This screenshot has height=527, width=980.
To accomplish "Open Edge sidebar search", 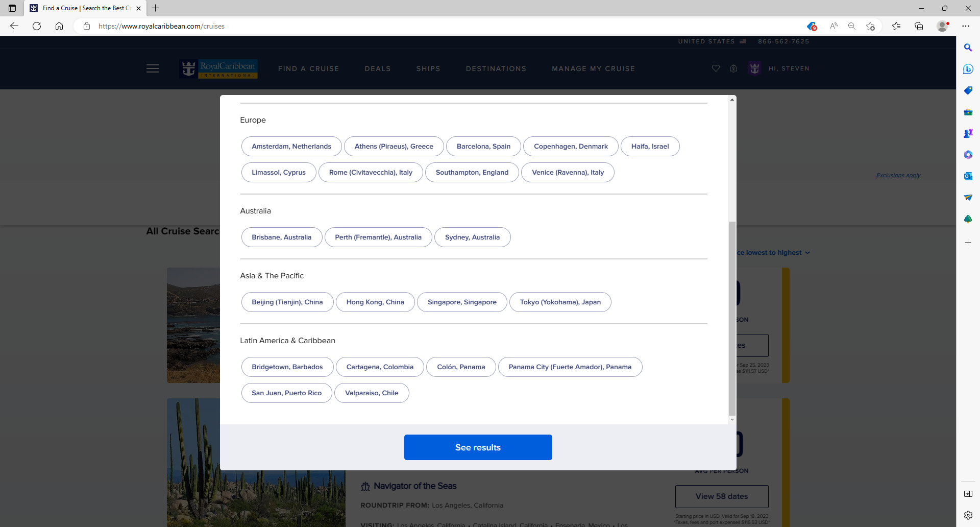I will pos(968,47).
